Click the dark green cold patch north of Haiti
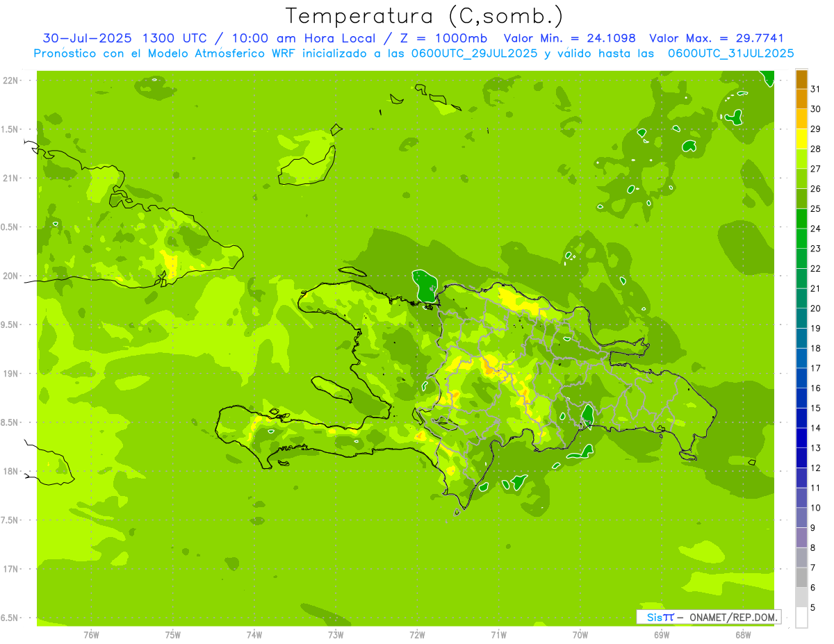834x644 pixels. pos(425,288)
